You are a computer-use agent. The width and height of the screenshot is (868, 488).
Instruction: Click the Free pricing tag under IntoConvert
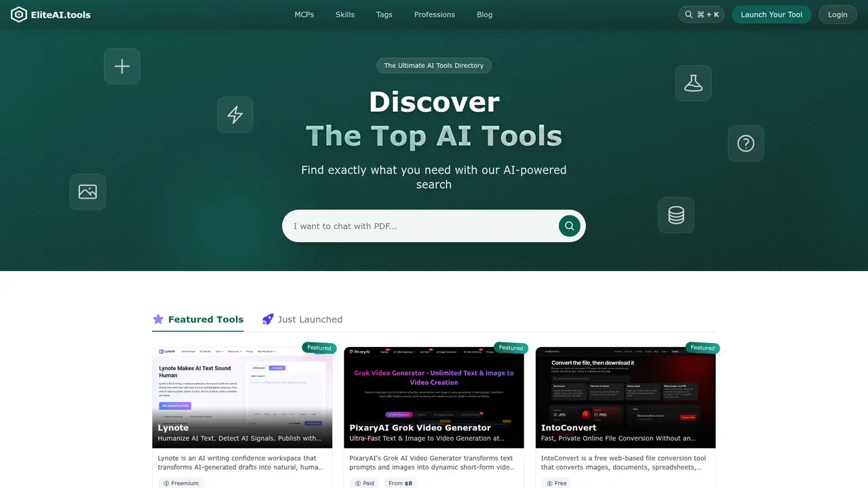coord(556,483)
